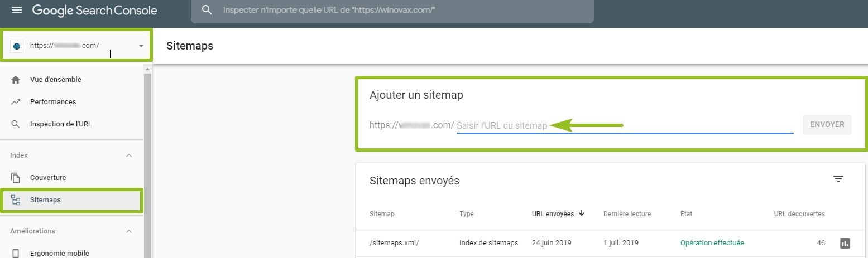The image size is (868, 258).
Task: Click the phone icon beside Ergonomie mobile
Action: pyautogui.click(x=16, y=254)
